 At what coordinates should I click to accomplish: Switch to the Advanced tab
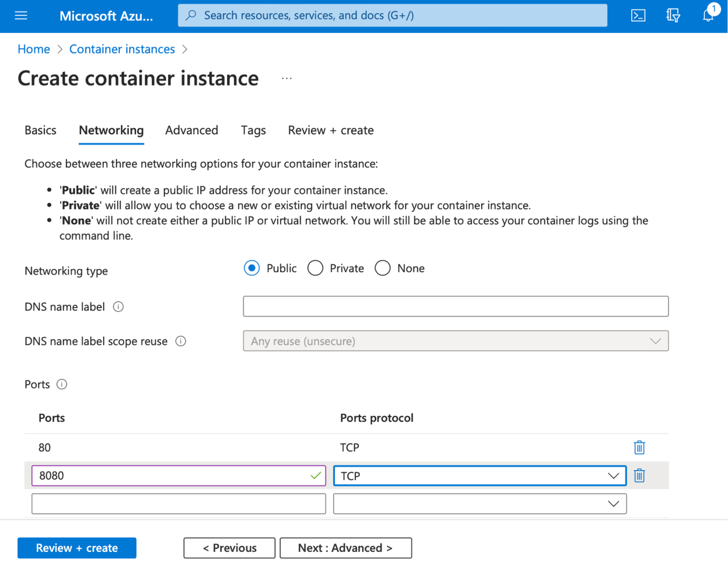point(192,130)
